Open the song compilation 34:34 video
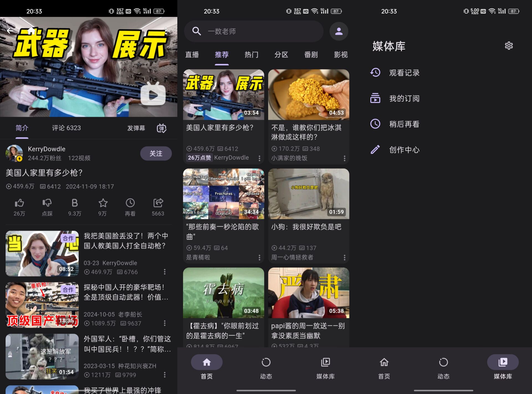Image resolution: width=532 pixels, height=394 pixels. point(224,194)
